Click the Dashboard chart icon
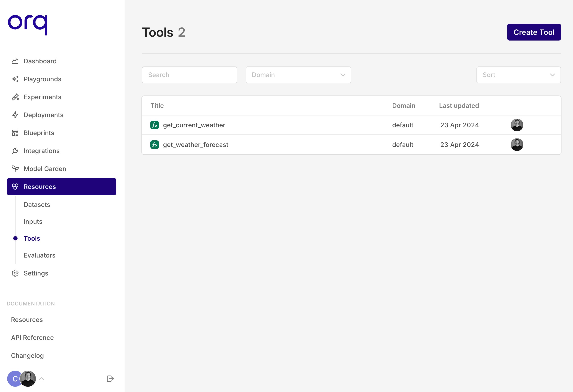The height and width of the screenshot is (392, 573). (15, 61)
